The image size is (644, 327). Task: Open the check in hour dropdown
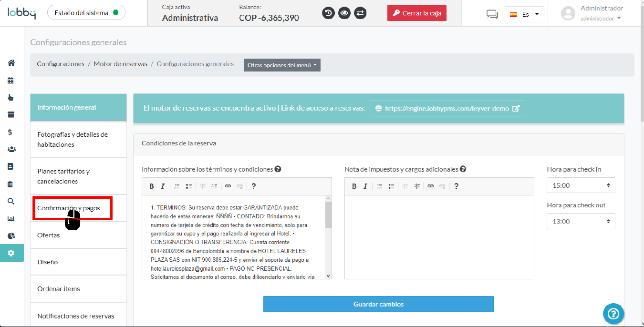click(581, 185)
